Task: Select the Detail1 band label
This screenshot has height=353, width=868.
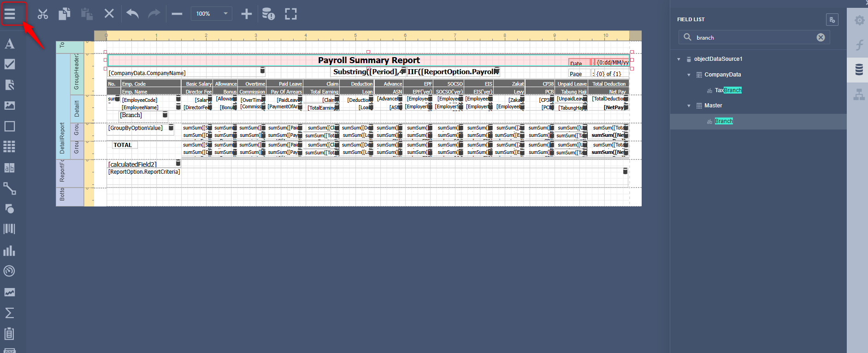Action: point(77,108)
